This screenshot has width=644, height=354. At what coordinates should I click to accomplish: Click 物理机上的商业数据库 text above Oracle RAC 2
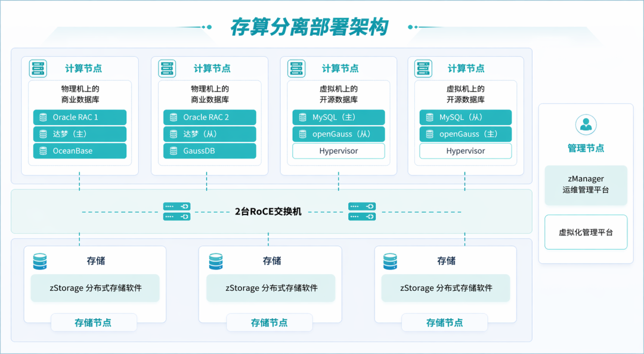coord(210,94)
